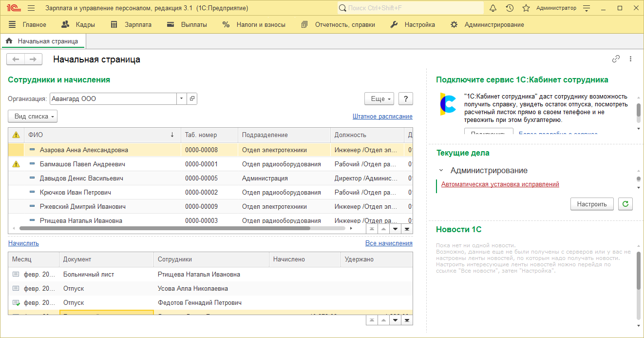Image resolution: width=644 pixels, height=338 pixels.
Task: Open the three-dot page options menu
Action: [x=630, y=59]
